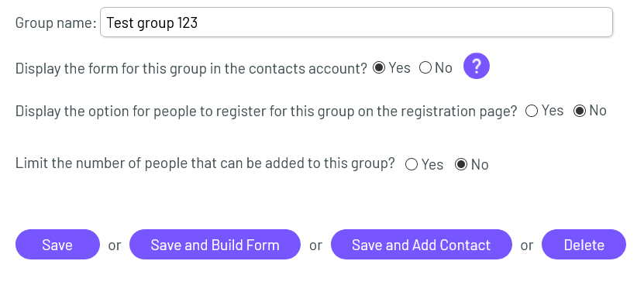Click the Save button

click(57, 245)
